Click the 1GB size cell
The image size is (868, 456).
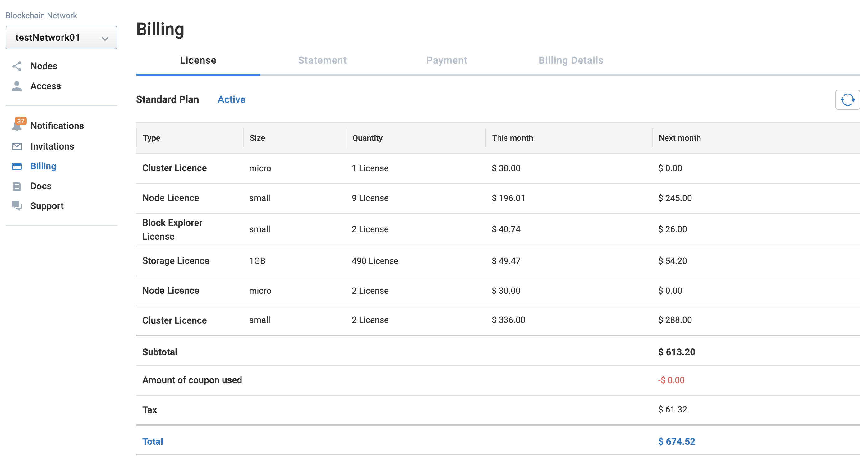point(257,261)
